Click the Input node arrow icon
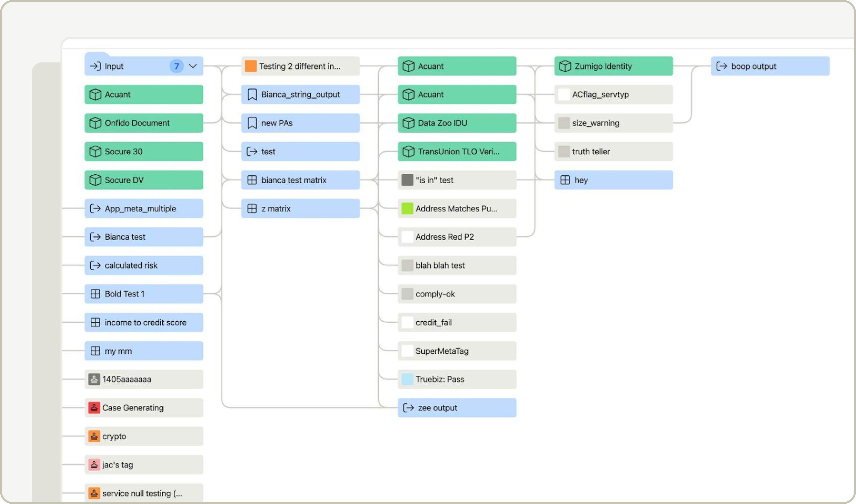856x504 pixels. (95, 66)
